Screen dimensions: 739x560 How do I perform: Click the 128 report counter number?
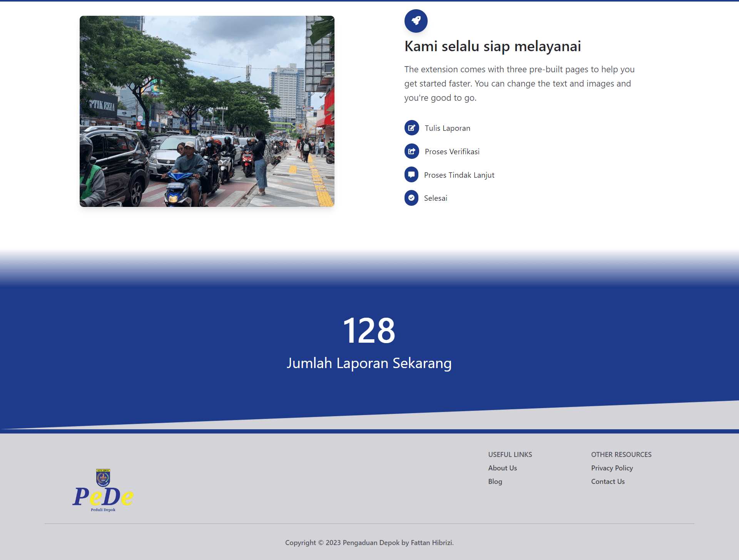coord(369,330)
